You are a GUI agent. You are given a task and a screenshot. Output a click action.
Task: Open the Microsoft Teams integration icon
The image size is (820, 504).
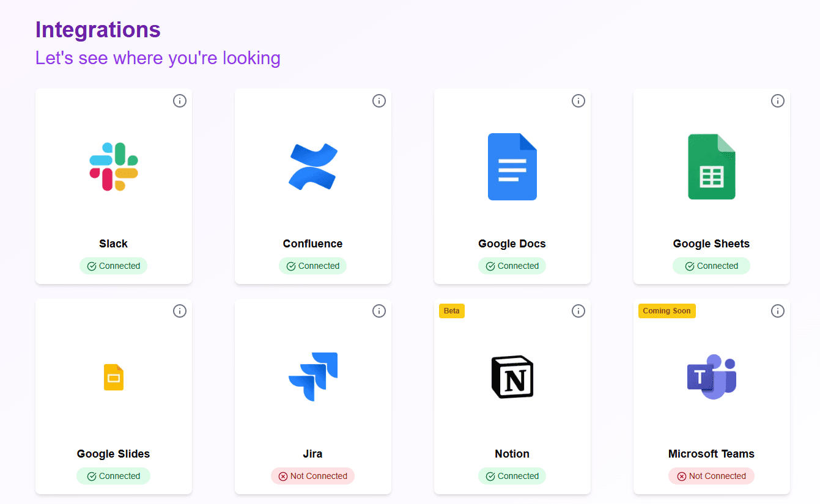[x=711, y=377]
